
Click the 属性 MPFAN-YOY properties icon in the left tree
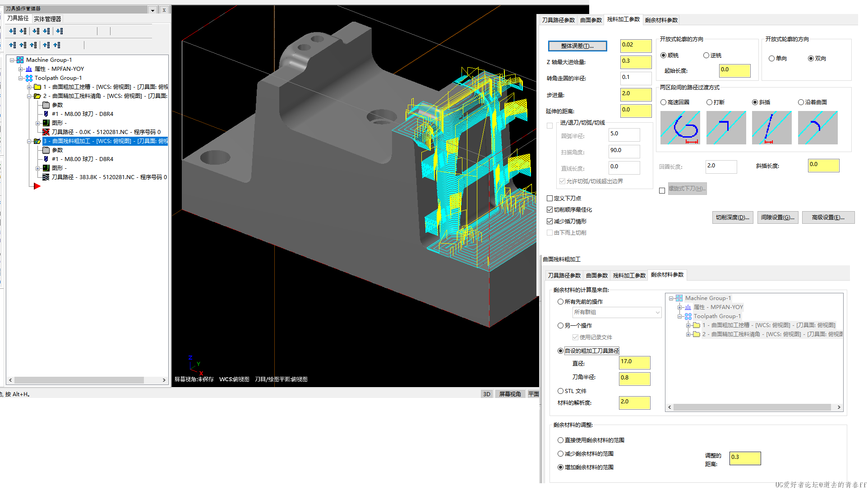pyautogui.click(x=29, y=69)
